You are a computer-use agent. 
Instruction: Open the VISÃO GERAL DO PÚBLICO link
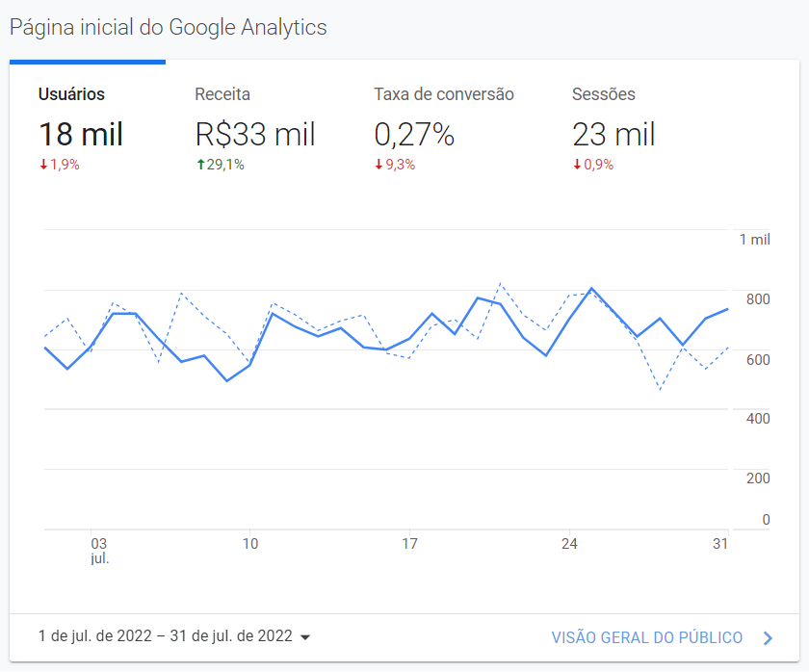point(647,637)
